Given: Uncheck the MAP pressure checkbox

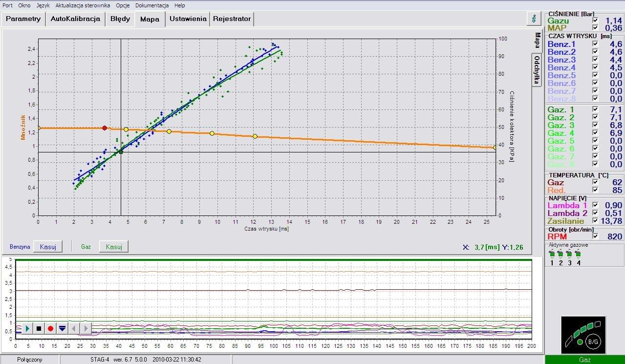Looking at the screenshot, I should pos(595,28).
